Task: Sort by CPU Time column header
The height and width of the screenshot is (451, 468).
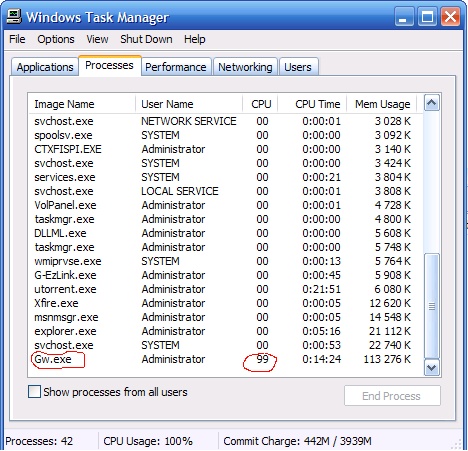Action: coord(312,104)
